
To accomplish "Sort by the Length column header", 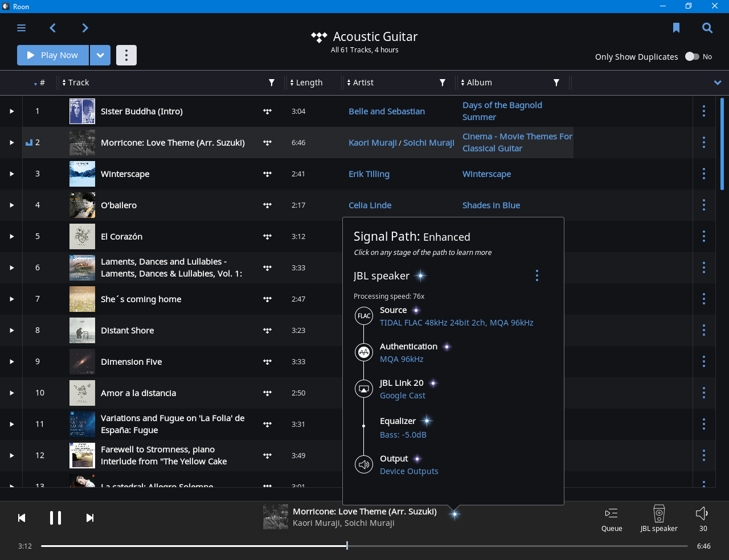I will [306, 83].
